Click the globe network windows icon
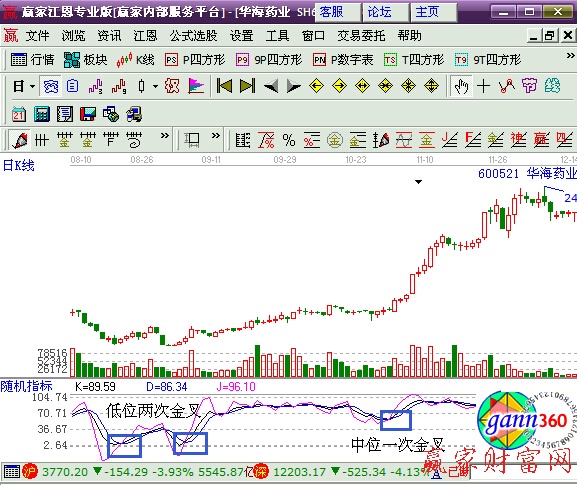This screenshot has width=577, height=485. coord(111,114)
